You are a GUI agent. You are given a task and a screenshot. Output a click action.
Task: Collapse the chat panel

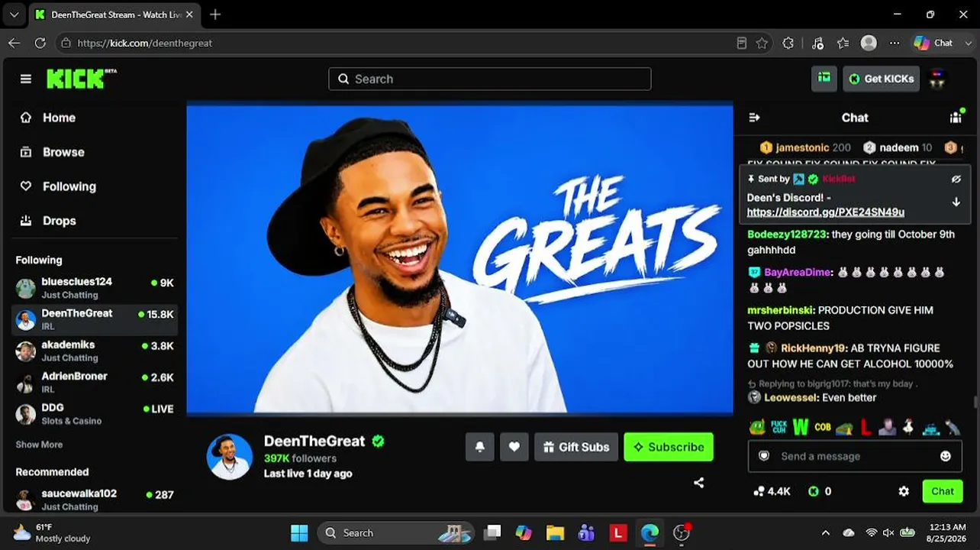[754, 118]
